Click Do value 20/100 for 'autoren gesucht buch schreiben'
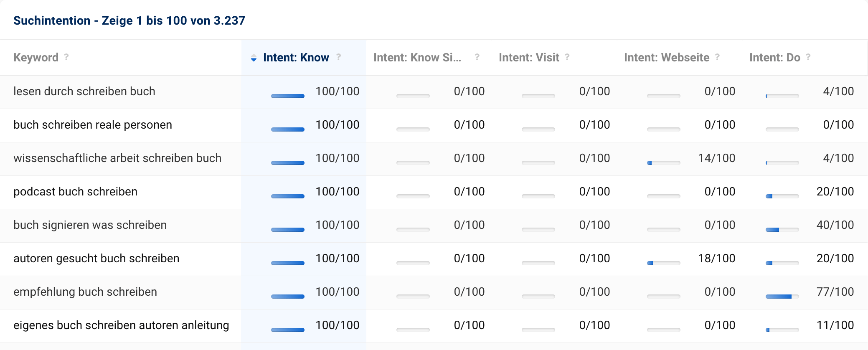868x350 pixels. pyautogui.click(x=835, y=259)
